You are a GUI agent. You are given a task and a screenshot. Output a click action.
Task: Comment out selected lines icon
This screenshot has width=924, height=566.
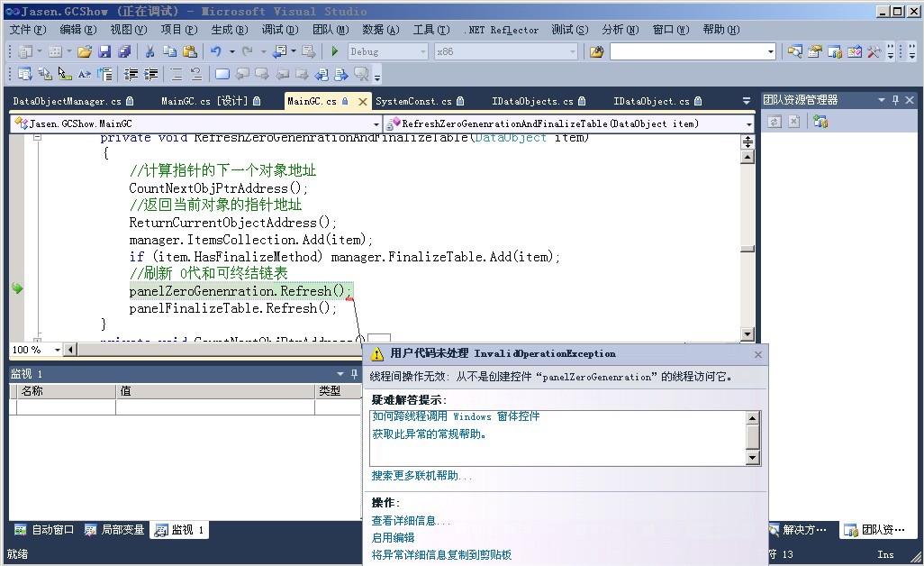[x=177, y=74]
